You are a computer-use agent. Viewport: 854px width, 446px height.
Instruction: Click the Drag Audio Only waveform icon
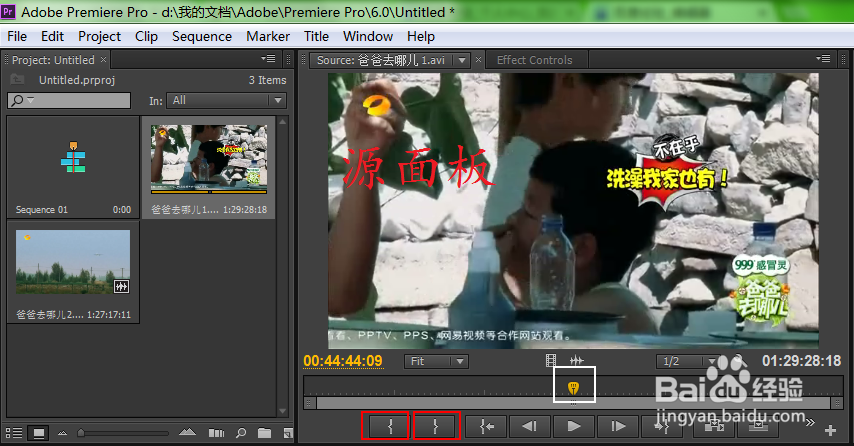coord(576,360)
